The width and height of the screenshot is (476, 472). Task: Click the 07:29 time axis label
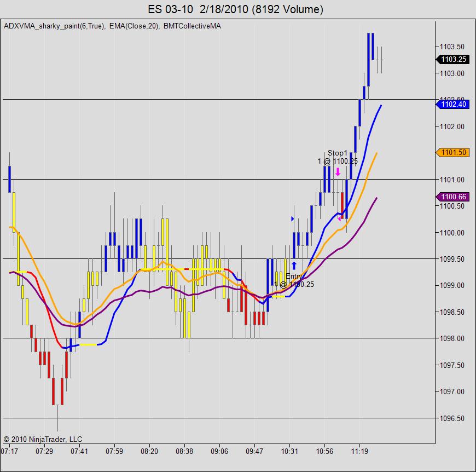[44, 451]
